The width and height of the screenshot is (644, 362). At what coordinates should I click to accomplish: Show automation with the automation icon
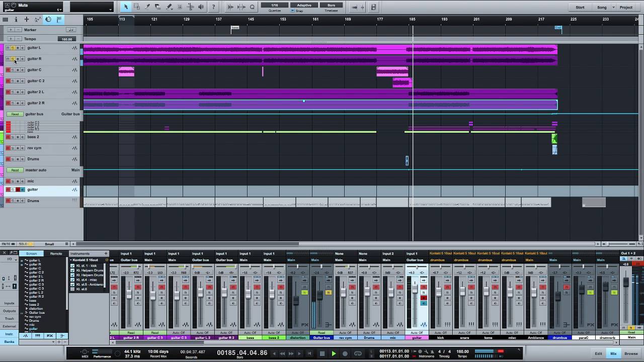(x=37, y=20)
